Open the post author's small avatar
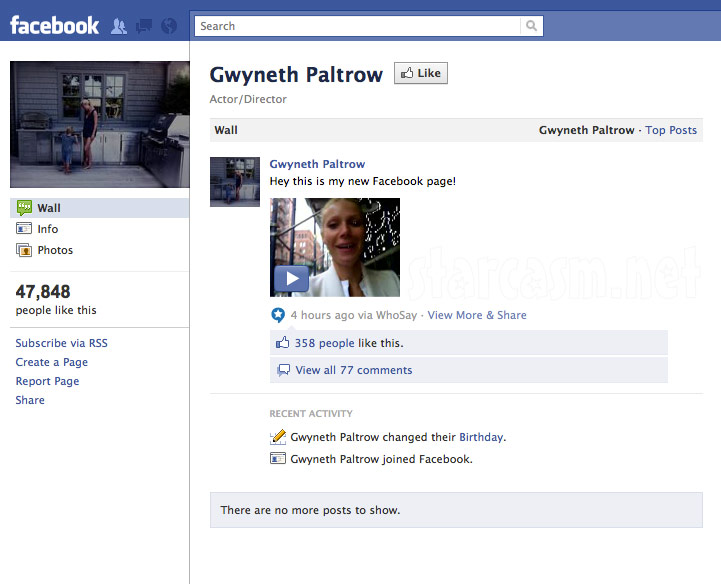The image size is (721, 584). point(235,182)
